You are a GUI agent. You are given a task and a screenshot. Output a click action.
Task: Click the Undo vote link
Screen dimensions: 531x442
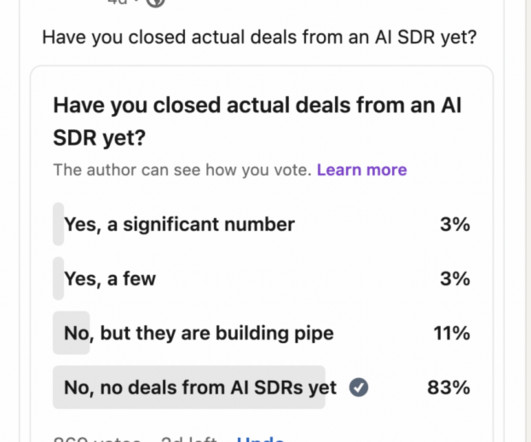click(260, 439)
